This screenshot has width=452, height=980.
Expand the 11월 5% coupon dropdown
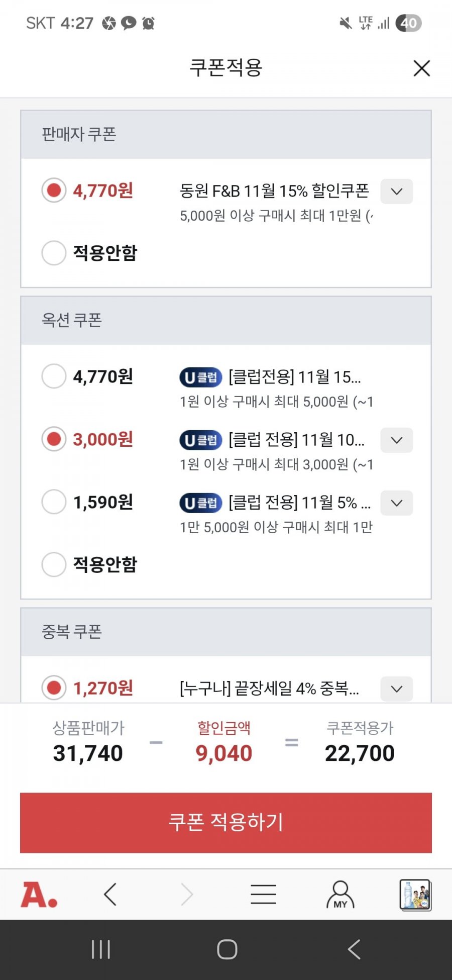tap(397, 503)
